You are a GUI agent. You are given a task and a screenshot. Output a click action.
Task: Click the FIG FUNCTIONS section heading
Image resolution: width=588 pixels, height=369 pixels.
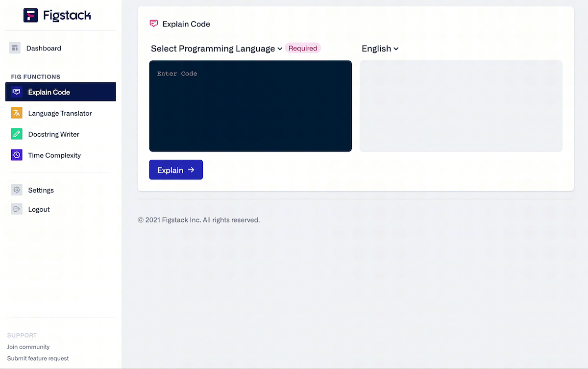tap(36, 76)
